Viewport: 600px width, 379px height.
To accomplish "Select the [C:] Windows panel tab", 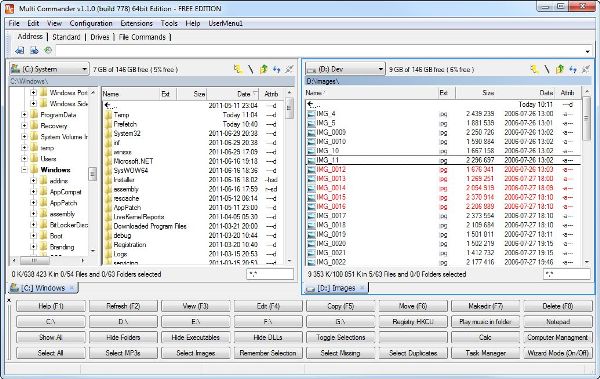I will [43, 288].
